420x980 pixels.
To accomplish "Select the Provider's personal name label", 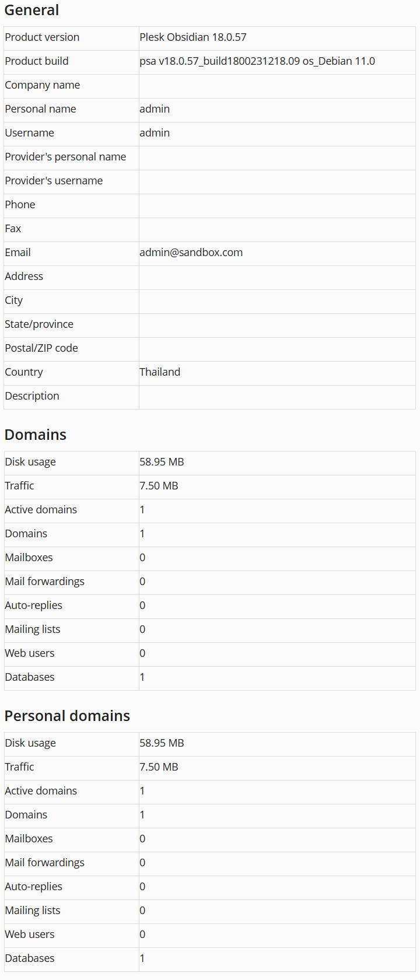I will pos(65,157).
